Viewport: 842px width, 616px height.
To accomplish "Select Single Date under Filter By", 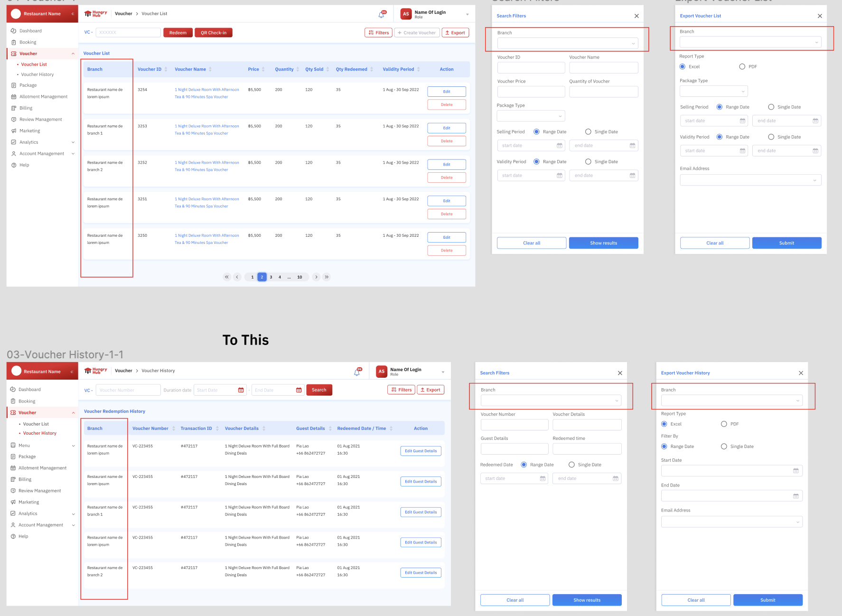I will [x=724, y=447].
